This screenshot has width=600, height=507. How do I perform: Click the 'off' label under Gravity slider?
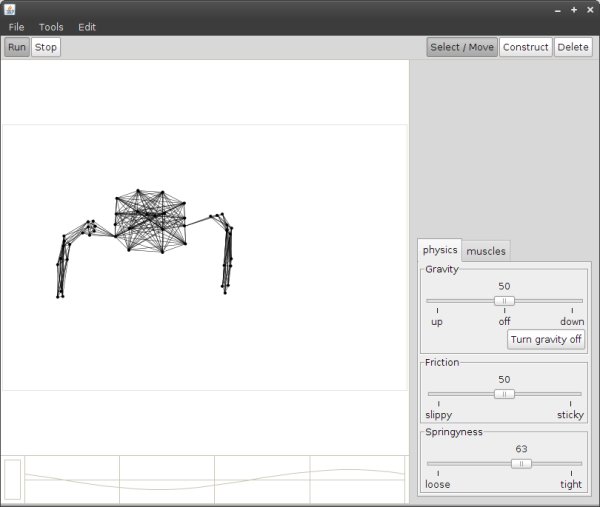(504, 321)
